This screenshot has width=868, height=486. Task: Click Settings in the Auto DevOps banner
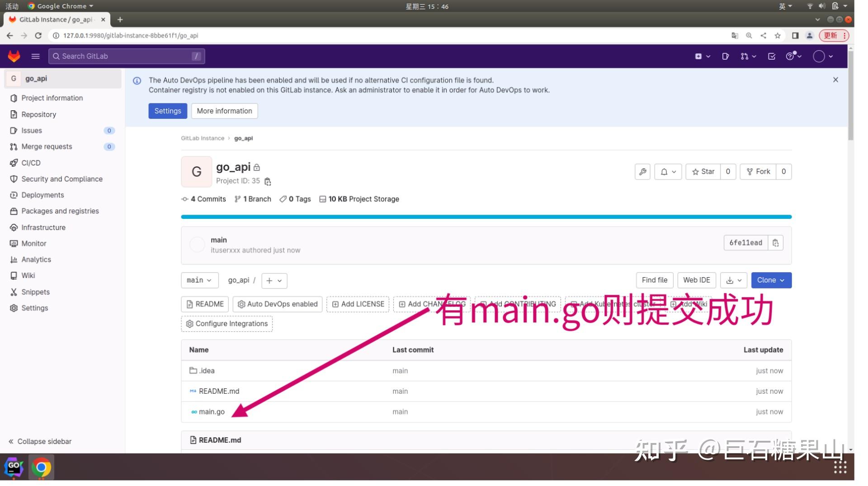tap(168, 111)
